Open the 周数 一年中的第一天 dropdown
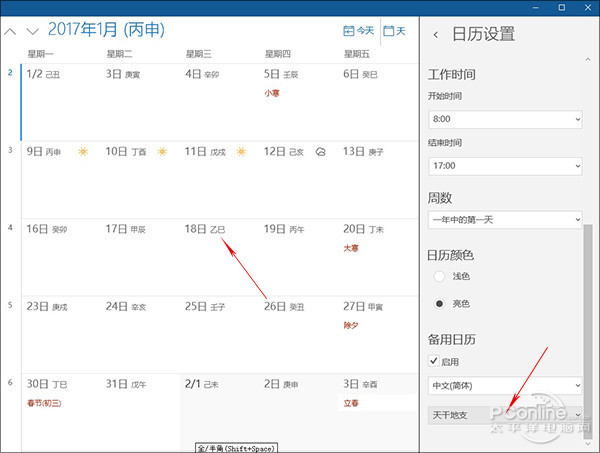This screenshot has width=600, height=453. click(505, 220)
